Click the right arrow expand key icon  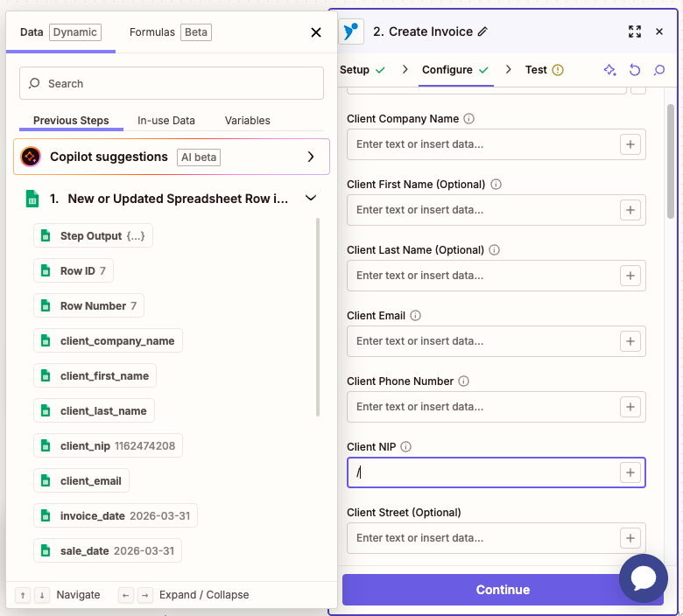point(145,595)
